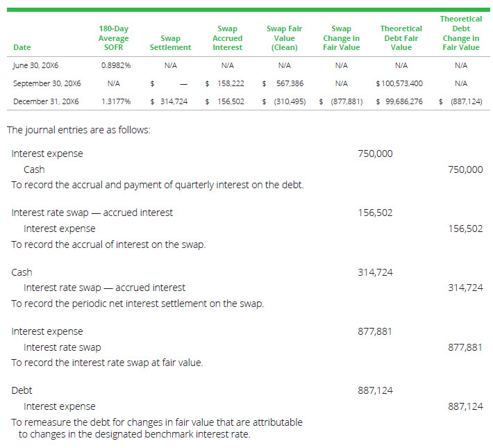Select the 'December 31, 20X6' date cell
Screen dimensions: 493x448
coord(46,101)
